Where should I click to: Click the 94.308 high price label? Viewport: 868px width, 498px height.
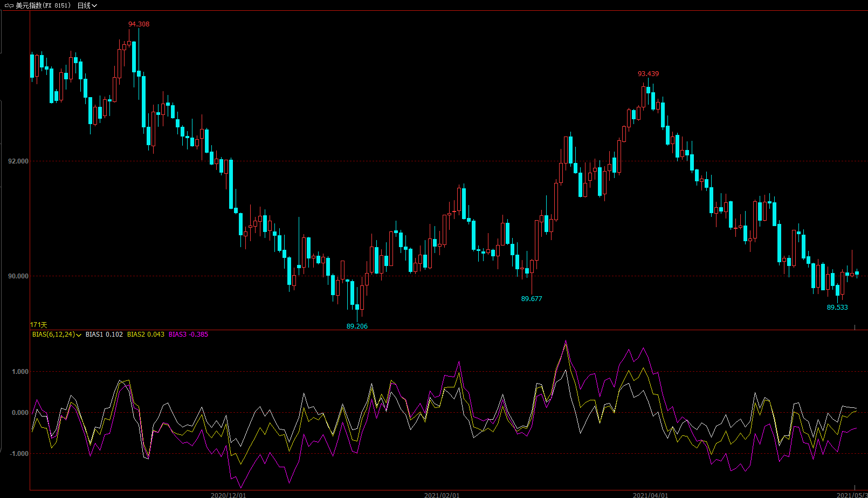[x=139, y=24]
